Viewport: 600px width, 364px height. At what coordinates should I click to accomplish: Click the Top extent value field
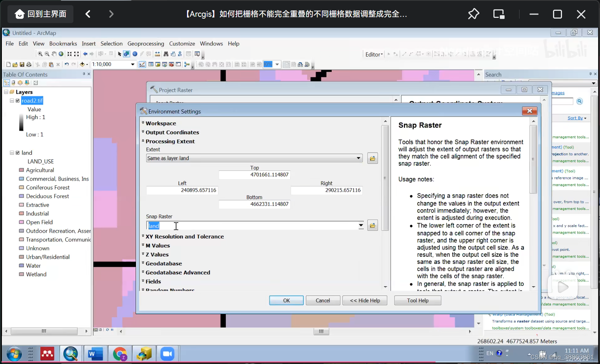255,175
